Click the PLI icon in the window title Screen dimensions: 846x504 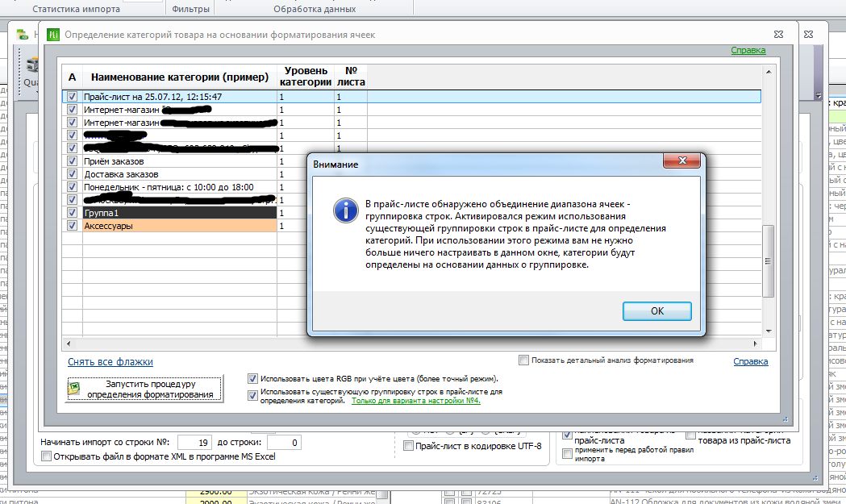(x=53, y=35)
